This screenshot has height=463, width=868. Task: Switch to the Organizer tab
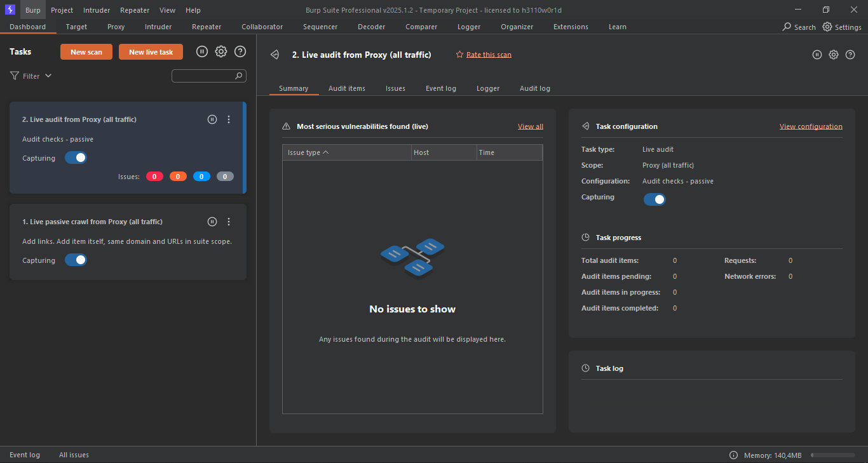point(517,27)
